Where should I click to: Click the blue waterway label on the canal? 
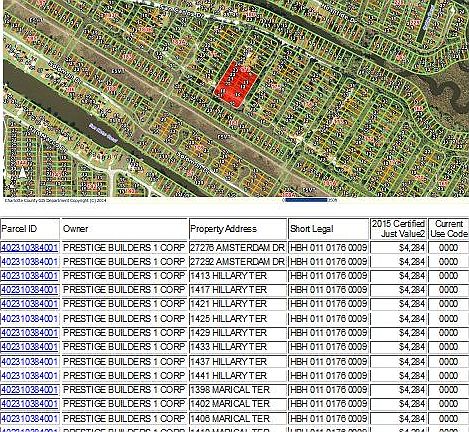click(104, 133)
